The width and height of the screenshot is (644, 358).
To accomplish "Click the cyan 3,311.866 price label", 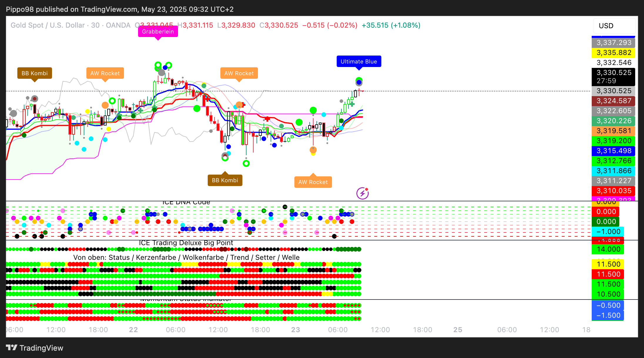I will (x=613, y=171).
